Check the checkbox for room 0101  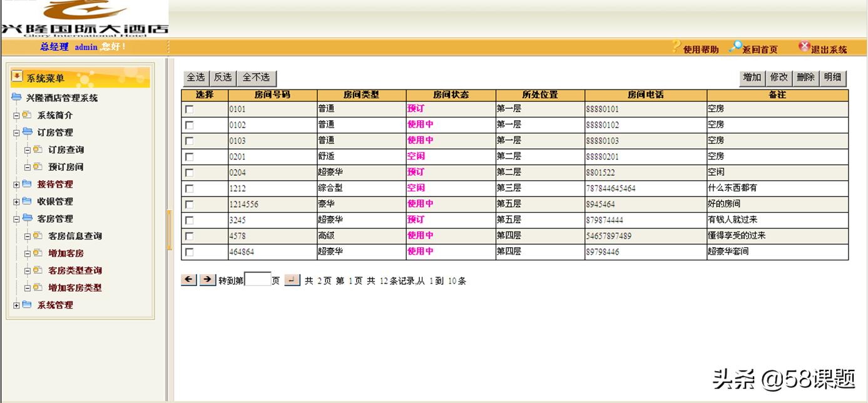[x=190, y=109]
